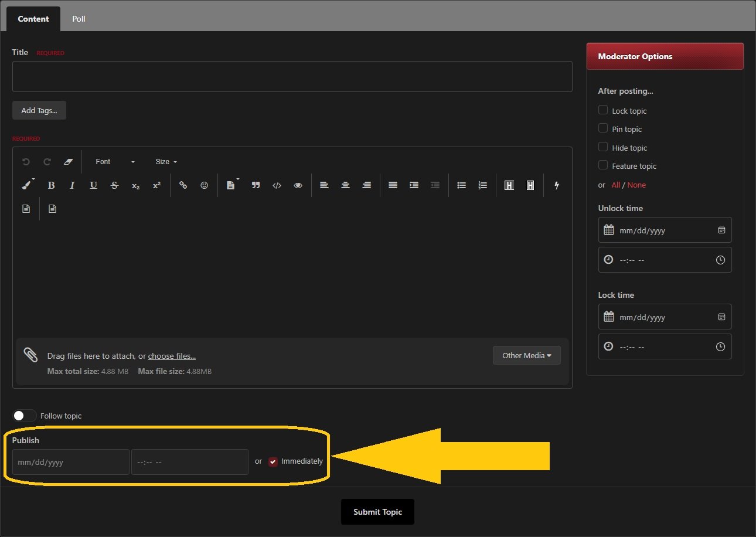Click the Bold formatting icon
Viewport: 756px width, 537px height.
[51, 185]
